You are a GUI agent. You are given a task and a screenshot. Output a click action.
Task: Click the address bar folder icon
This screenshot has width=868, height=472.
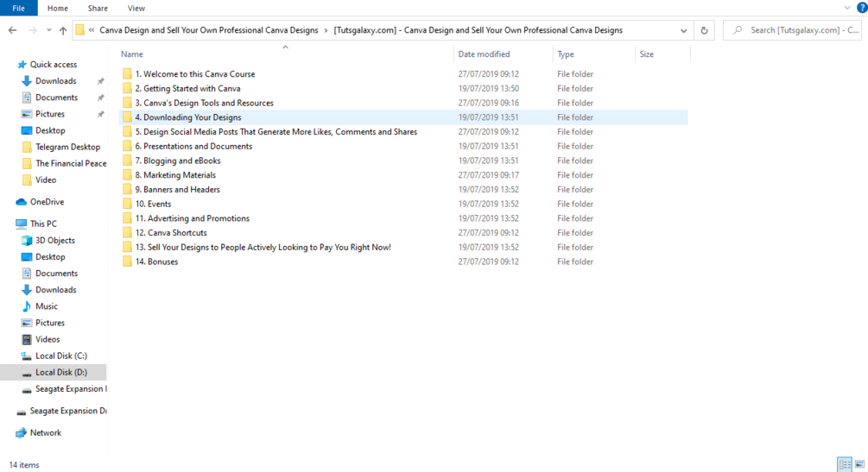pos(79,30)
